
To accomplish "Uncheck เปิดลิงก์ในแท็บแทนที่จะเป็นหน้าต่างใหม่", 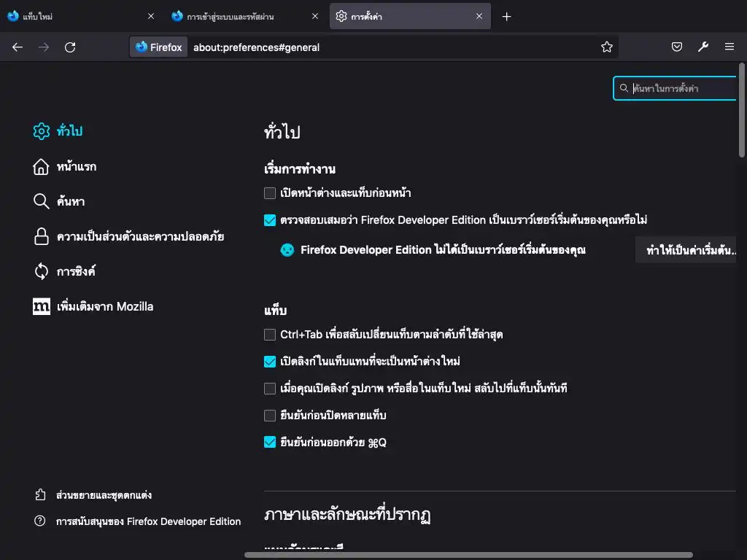I will [270, 362].
